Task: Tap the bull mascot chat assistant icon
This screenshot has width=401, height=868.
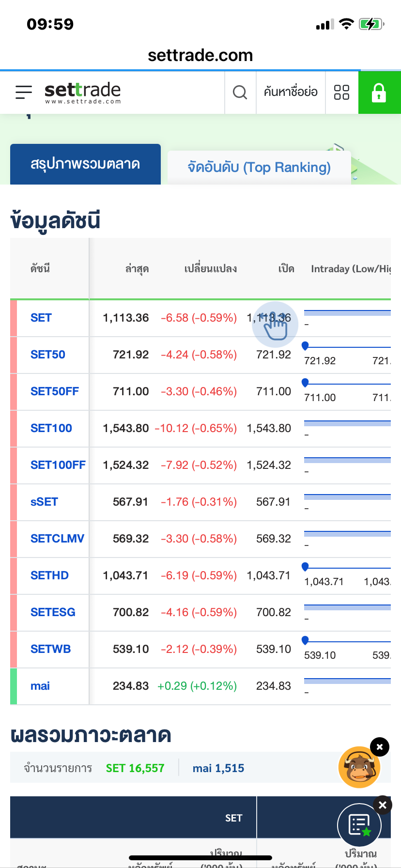Action: 359,767
